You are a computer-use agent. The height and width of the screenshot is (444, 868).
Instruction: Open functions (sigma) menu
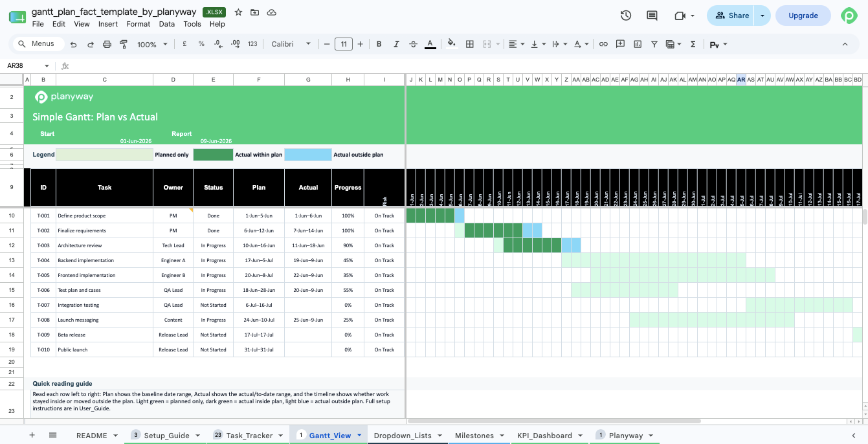coord(693,44)
